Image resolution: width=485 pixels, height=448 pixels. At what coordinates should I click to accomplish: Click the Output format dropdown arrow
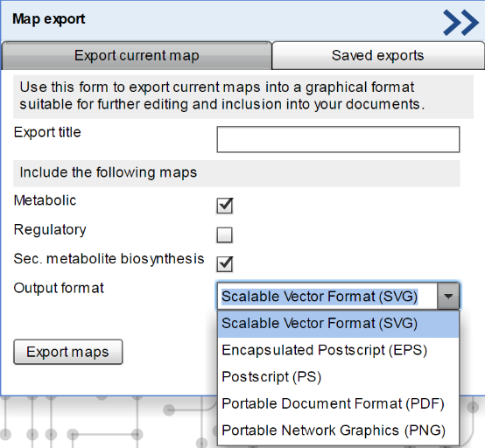coord(448,296)
